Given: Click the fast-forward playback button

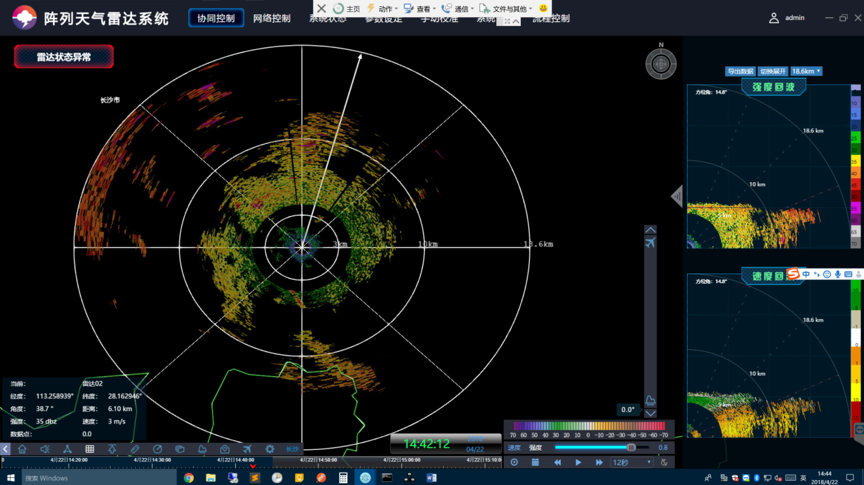Looking at the screenshot, I should click(599, 462).
